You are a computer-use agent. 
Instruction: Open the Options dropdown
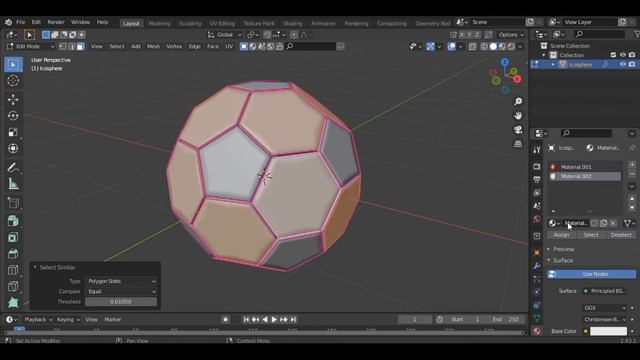coord(511,35)
